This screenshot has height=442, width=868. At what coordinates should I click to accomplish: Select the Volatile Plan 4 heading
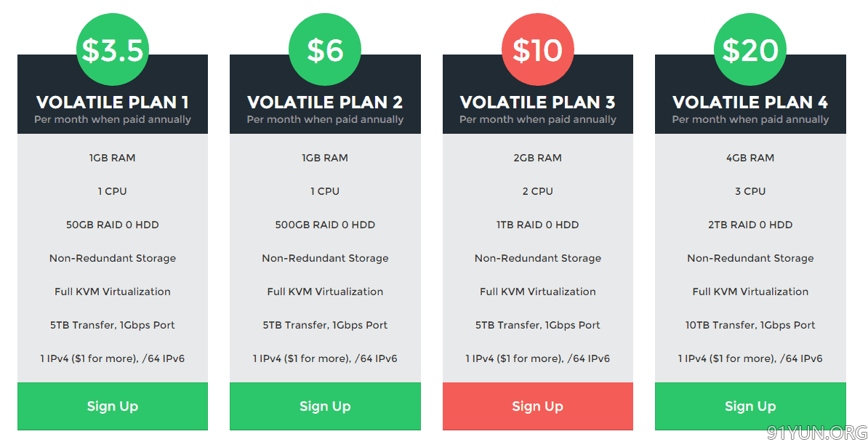(750, 102)
